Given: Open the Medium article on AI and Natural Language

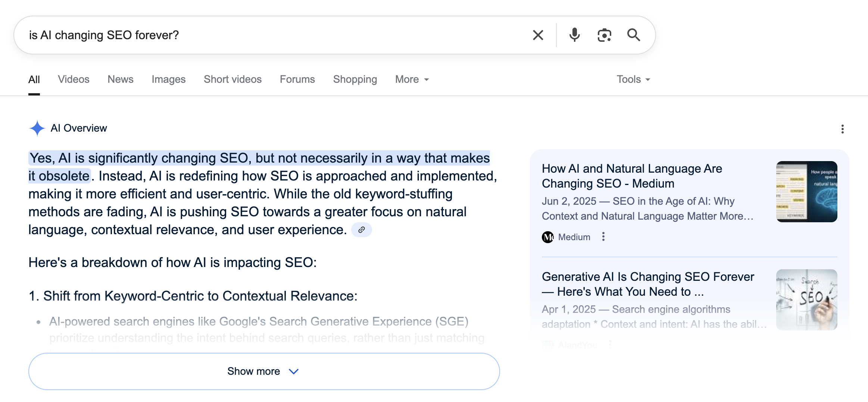Looking at the screenshot, I should click(631, 176).
